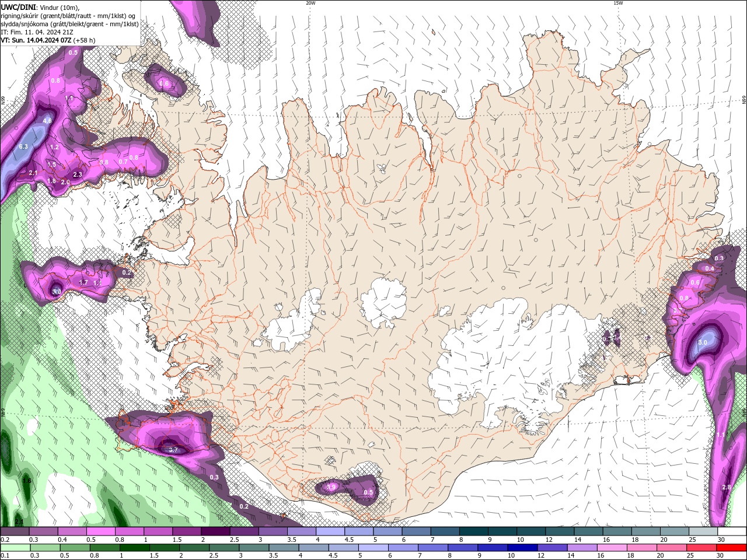The image size is (747, 560).
Task: Select the dark teal 8 swatch, upper legend row
Action: (473, 531)
